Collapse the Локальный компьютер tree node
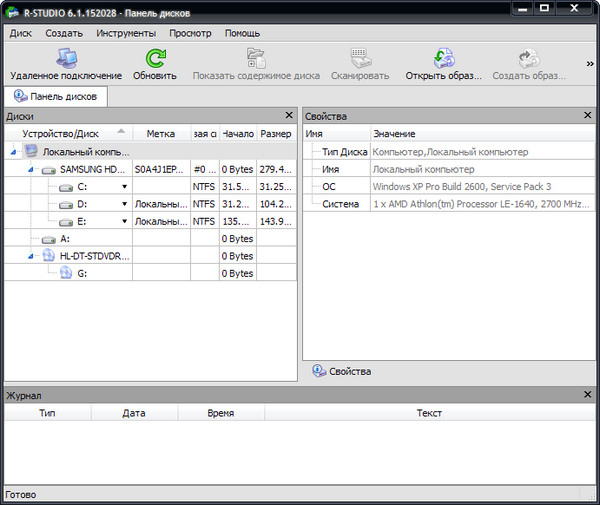This screenshot has width=600, height=505. tap(13, 152)
